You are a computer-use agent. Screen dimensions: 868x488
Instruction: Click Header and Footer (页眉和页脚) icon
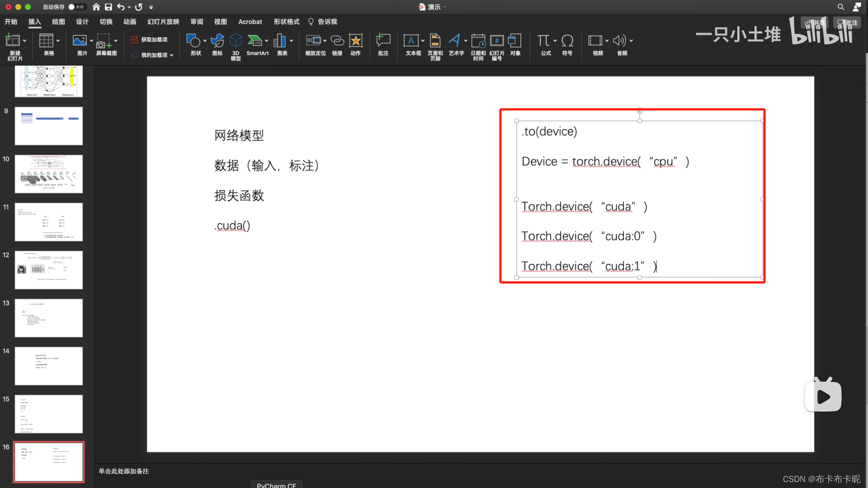[x=435, y=41]
